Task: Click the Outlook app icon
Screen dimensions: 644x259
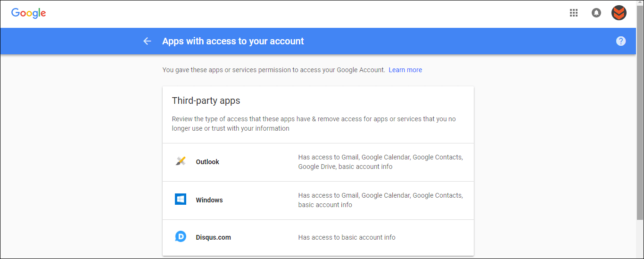Action: (181, 161)
